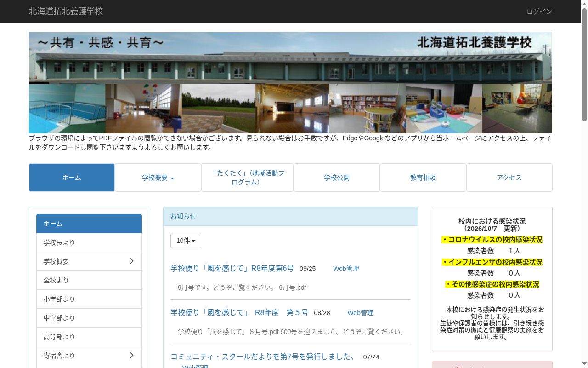
Task: Open the 教育相談 tab
Action: pyautogui.click(x=423, y=178)
